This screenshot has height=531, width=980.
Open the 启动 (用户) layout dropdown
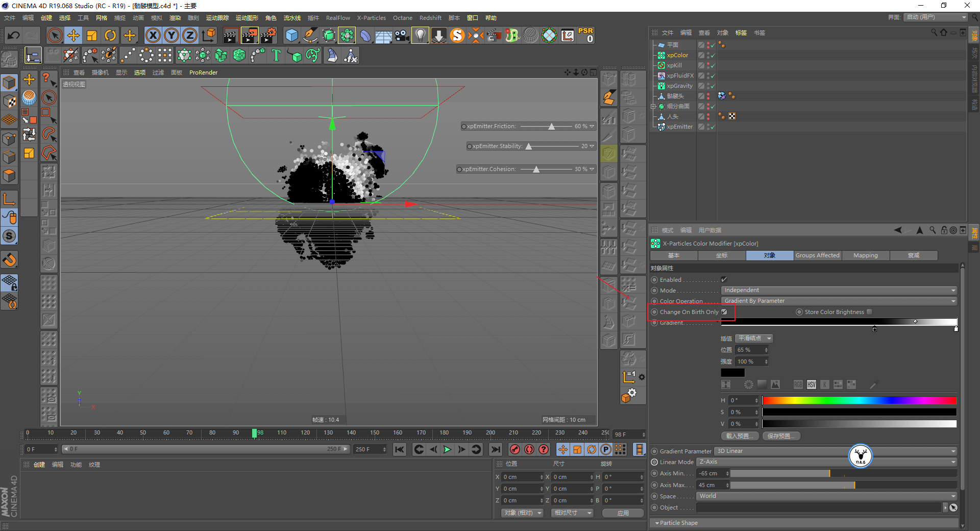[x=936, y=17]
